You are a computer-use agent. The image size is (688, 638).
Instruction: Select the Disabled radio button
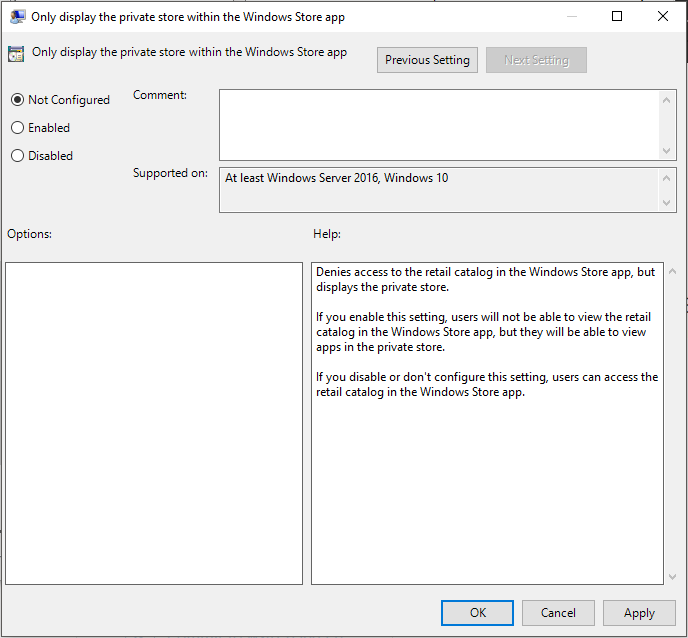coord(18,156)
